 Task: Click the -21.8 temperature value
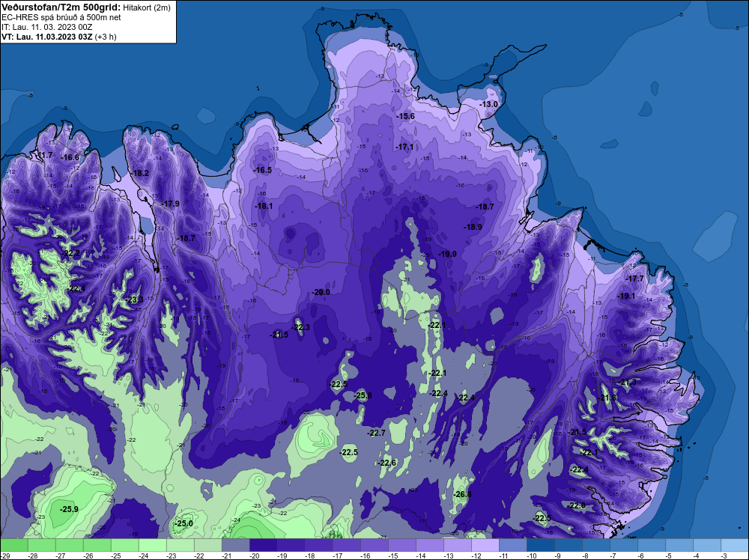pos(607,398)
